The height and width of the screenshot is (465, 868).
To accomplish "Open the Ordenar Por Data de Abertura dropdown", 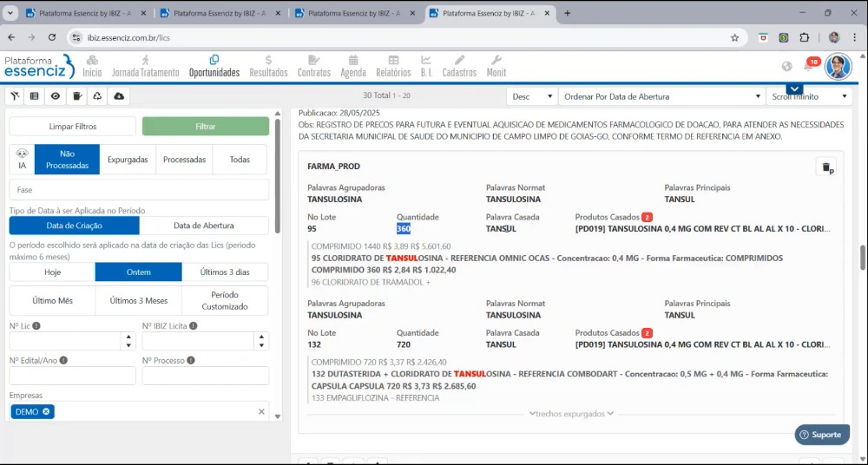I will click(659, 96).
